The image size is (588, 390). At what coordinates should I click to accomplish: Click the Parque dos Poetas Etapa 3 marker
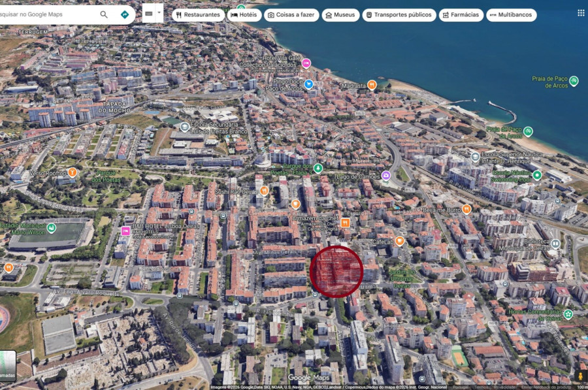click(318, 169)
